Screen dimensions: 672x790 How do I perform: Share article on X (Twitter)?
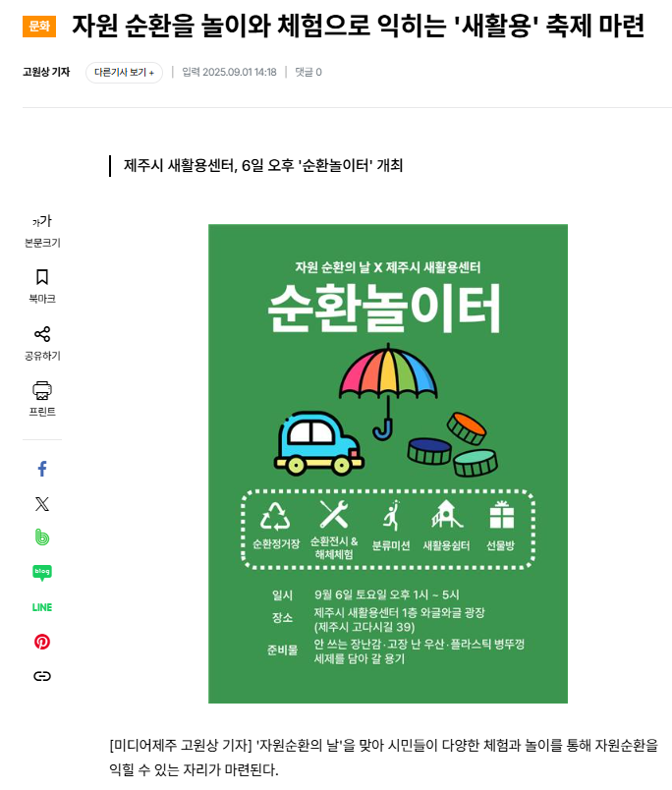coord(42,504)
